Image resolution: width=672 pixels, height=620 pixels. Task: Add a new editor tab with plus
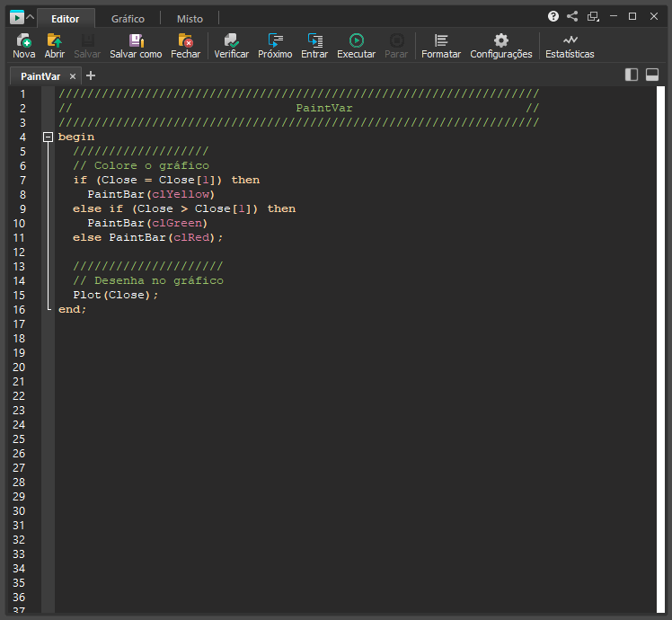91,75
